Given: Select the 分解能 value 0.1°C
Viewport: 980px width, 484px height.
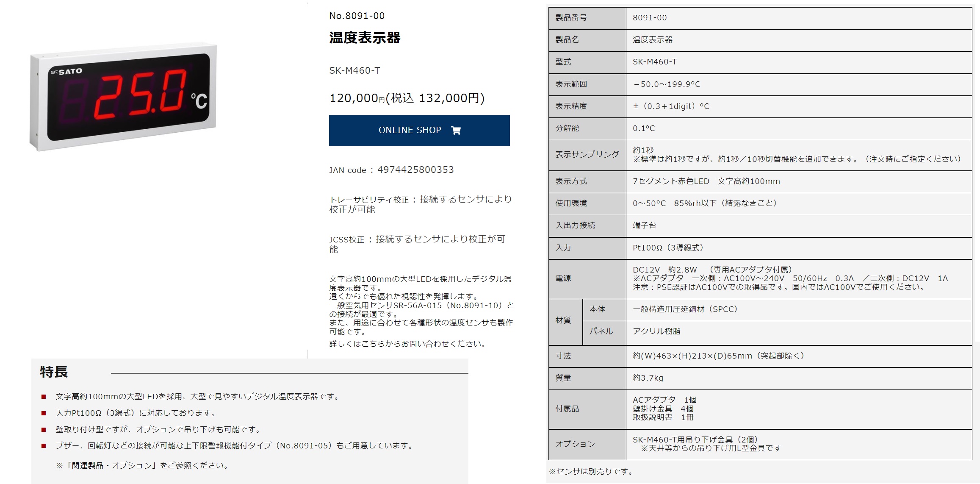Looking at the screenshot, I should tap(644, 128).
